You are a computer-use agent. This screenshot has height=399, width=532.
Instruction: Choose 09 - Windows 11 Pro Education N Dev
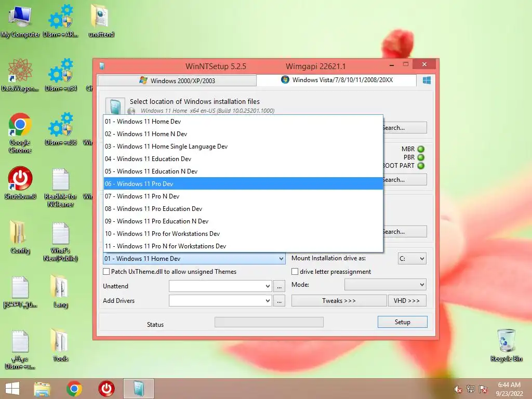[243, 221]
